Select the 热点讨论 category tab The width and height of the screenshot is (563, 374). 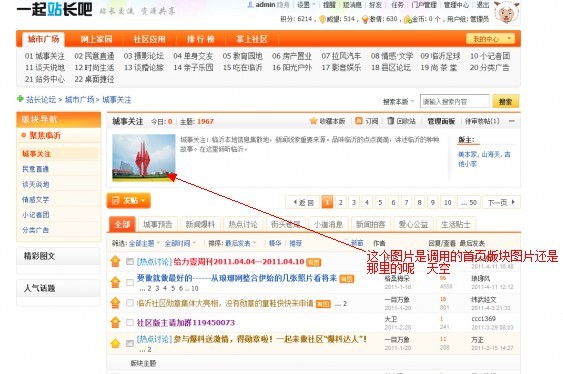point(243,225)
